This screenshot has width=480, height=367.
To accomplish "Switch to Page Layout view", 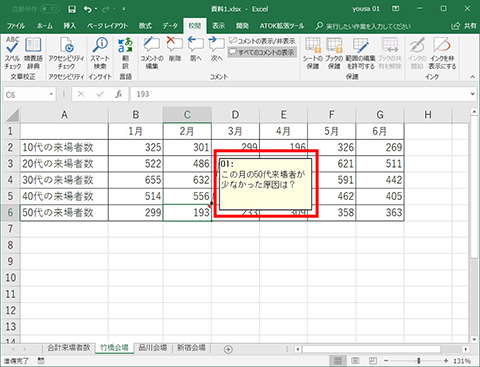I will 355,361.
